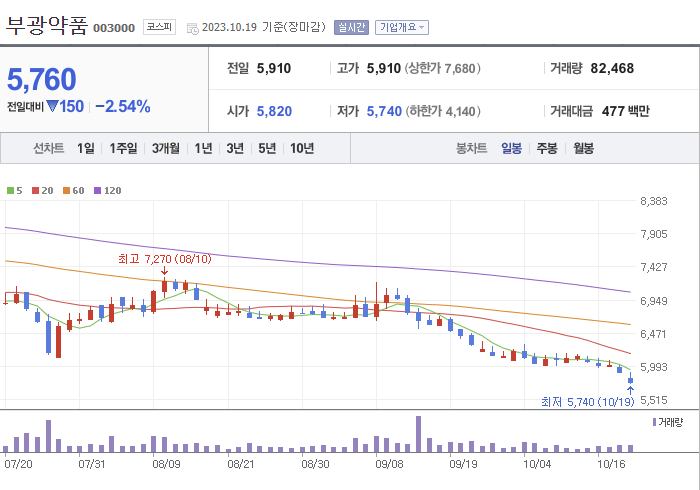Show the 3년 line chart
Screen dimensions: 700x490
point(235,148)
